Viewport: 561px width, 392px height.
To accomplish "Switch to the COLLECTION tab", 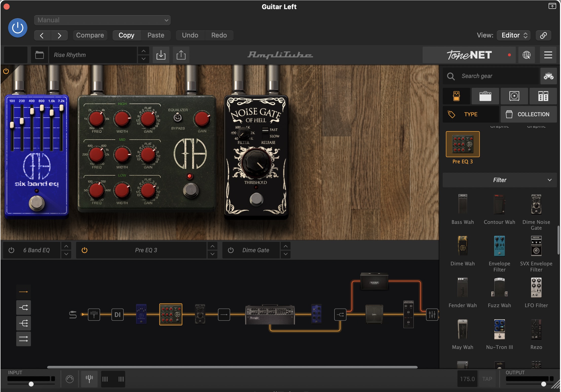I will tap(529, 114).
